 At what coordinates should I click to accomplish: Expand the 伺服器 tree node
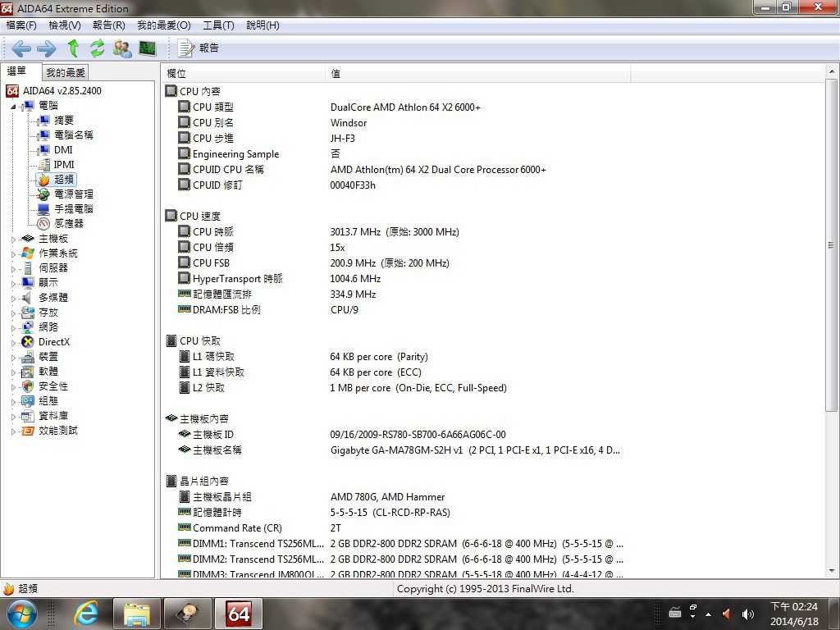click(x=13, y=268)
